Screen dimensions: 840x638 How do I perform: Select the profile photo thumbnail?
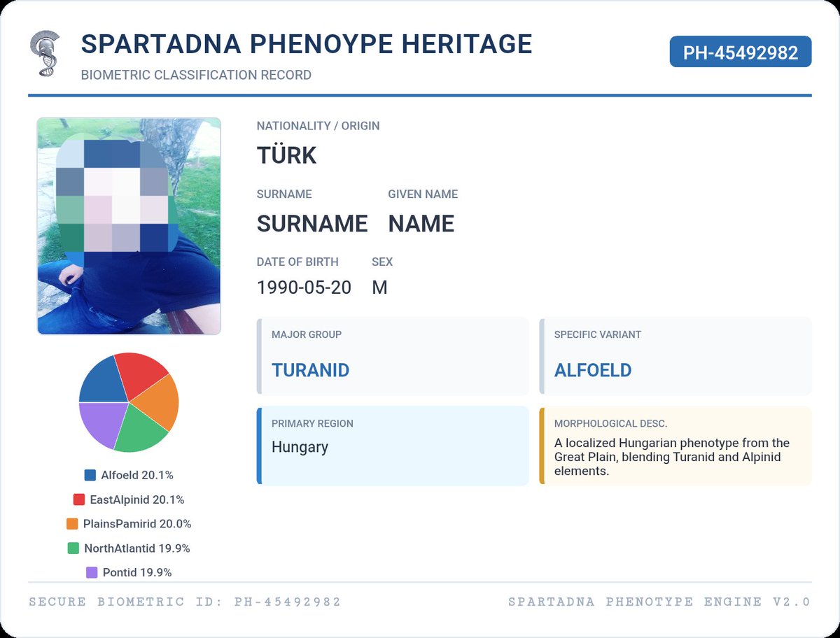click(x=129, y=226)
